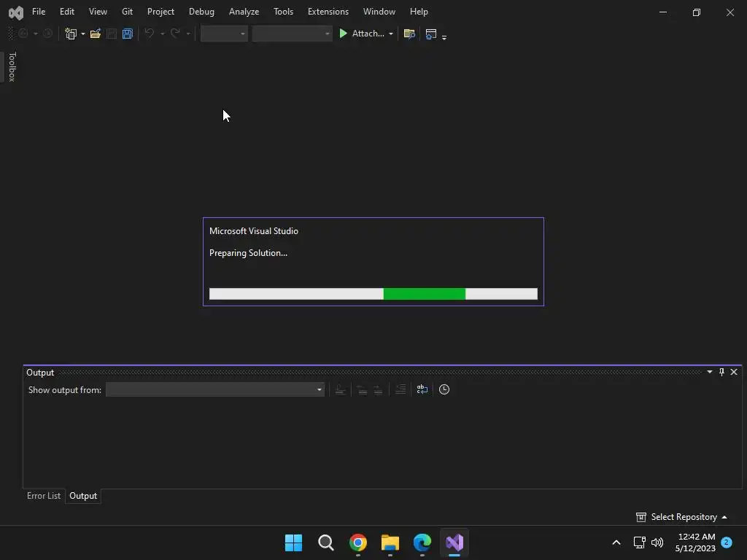Screen dimensions: 747x560
Task: Toggle auto-hide pin on Output panel
Action: point(721,372)
